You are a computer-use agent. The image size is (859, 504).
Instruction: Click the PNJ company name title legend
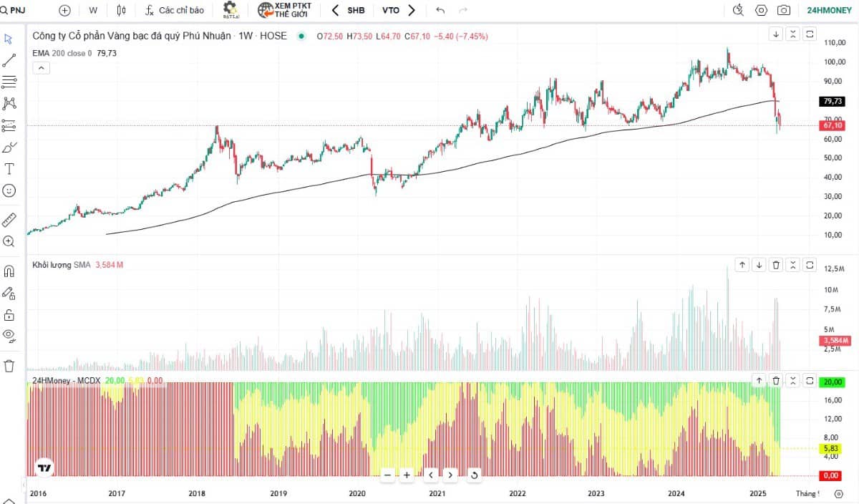(159, 36)
